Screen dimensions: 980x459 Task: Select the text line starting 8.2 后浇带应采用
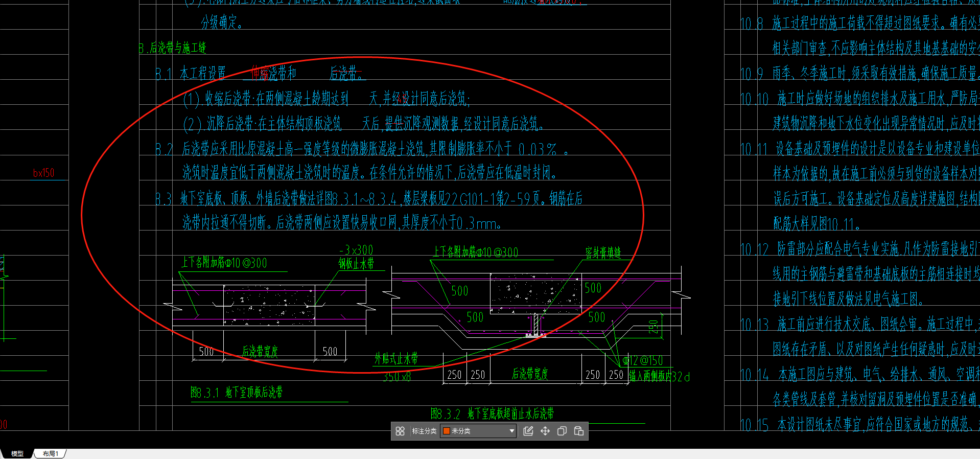pyautogui.click(x=362, y=149)
